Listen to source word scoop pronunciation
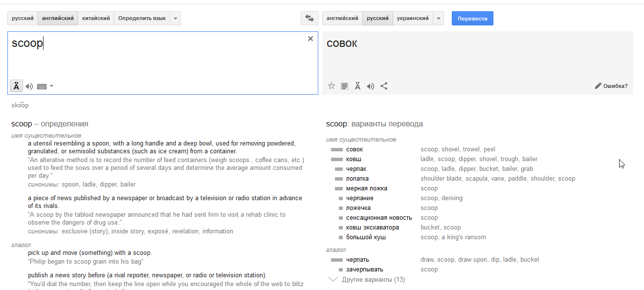Viewport: 644px width, 290px height. [x=29, y=86]
